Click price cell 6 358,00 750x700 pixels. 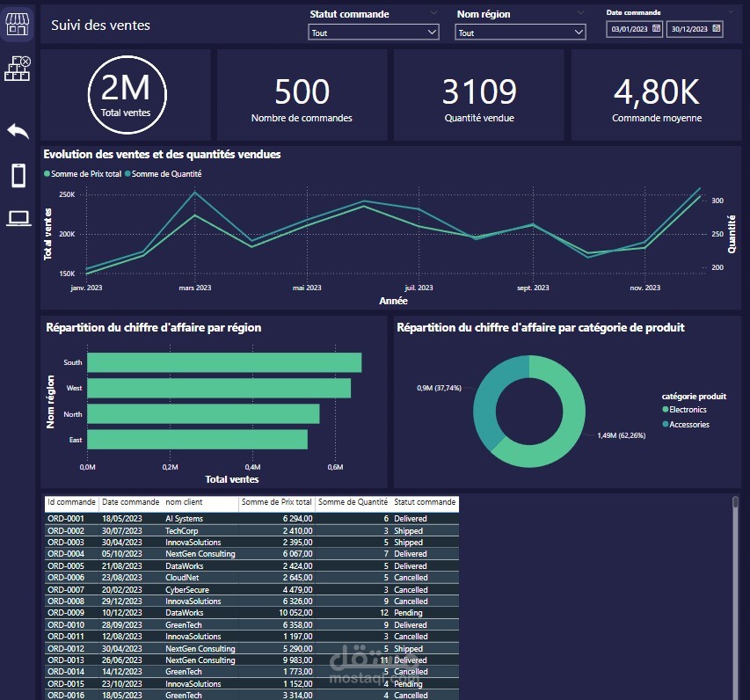click(297, 625)
